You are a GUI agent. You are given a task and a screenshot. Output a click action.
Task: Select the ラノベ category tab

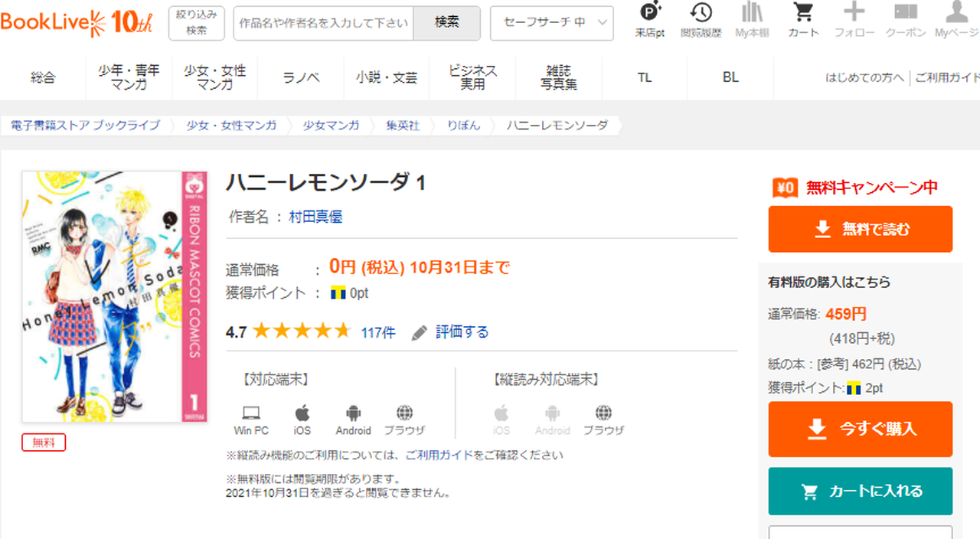point(301,77)
